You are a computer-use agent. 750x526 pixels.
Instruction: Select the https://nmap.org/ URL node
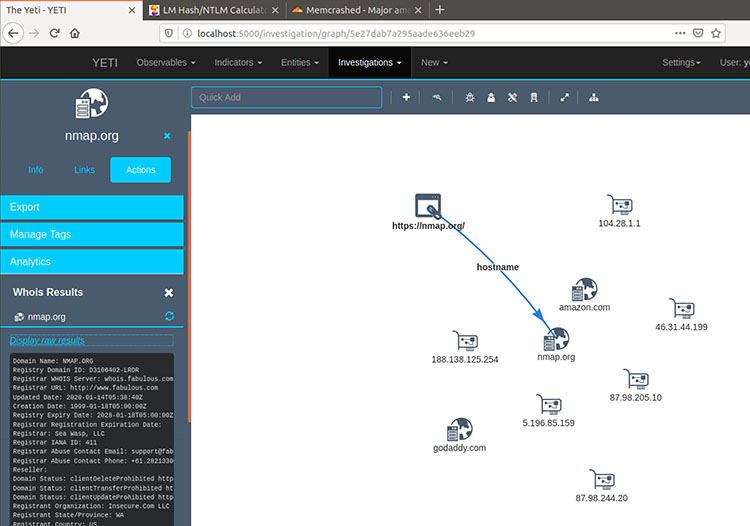click(428, 206)
